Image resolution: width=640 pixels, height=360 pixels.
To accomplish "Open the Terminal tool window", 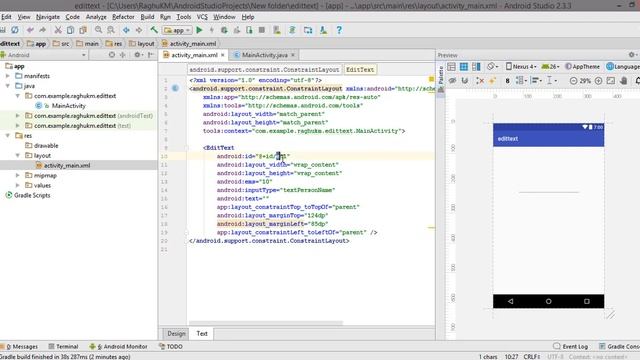I will point(63,347).
